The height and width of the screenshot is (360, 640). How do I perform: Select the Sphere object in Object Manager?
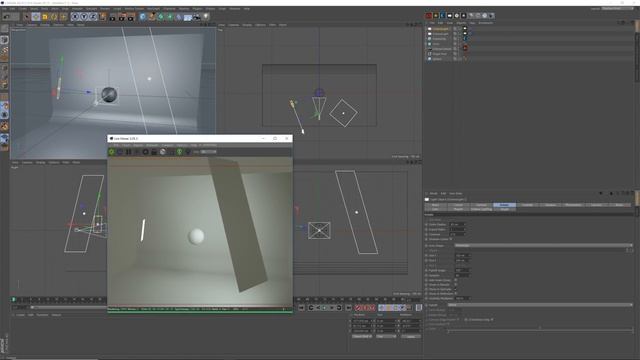click(x=437, y=59)
